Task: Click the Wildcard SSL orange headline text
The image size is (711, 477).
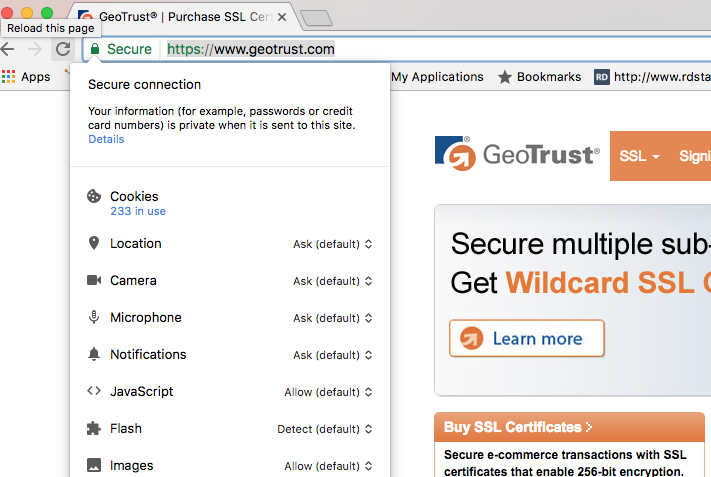Action: [608, 282]
